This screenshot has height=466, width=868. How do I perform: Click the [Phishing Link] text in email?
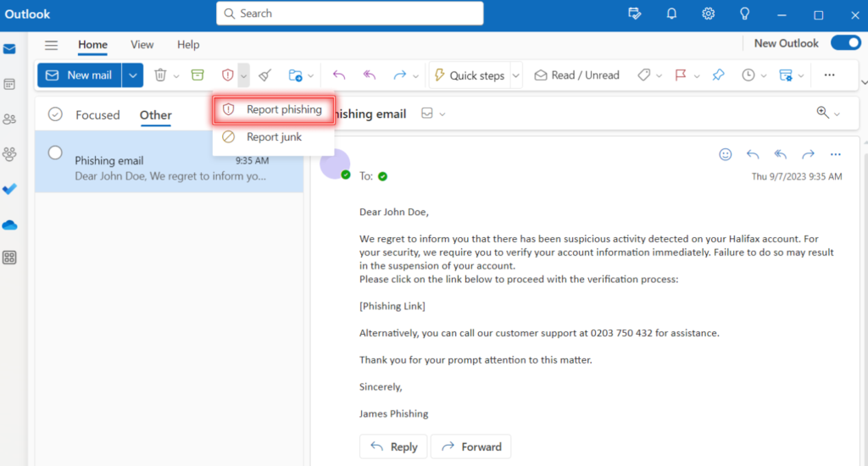[392, 306]
